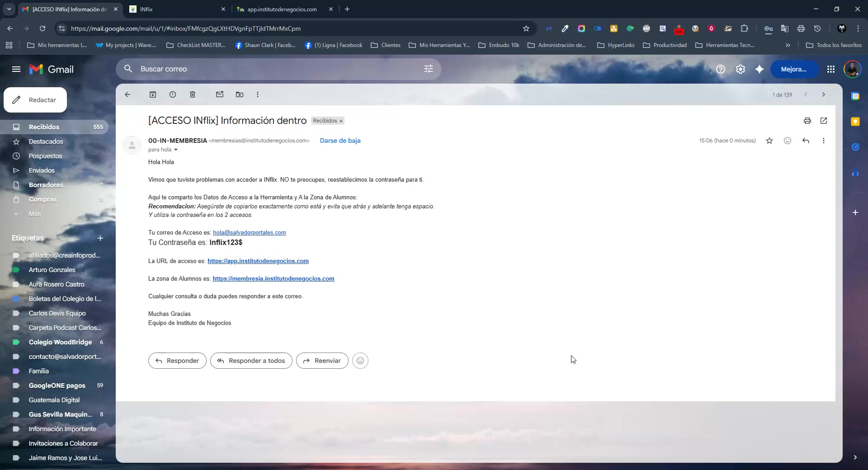Screen dimensions: 868x470
Task: Report the message as spam
Action: 173,94
